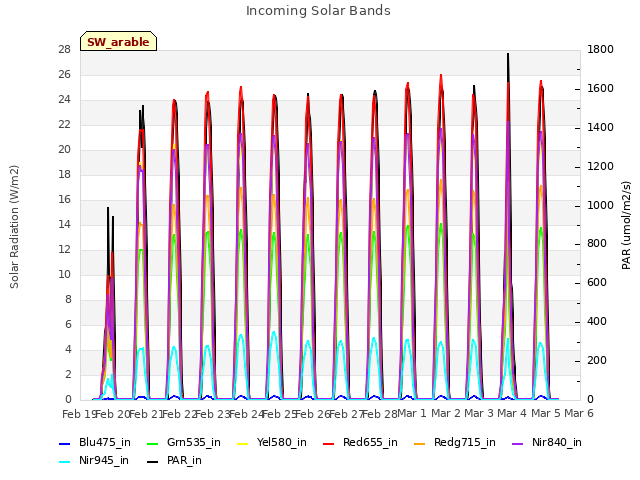Select the Yel580_in legend label

pyautogui.click(x=282, y=442)
